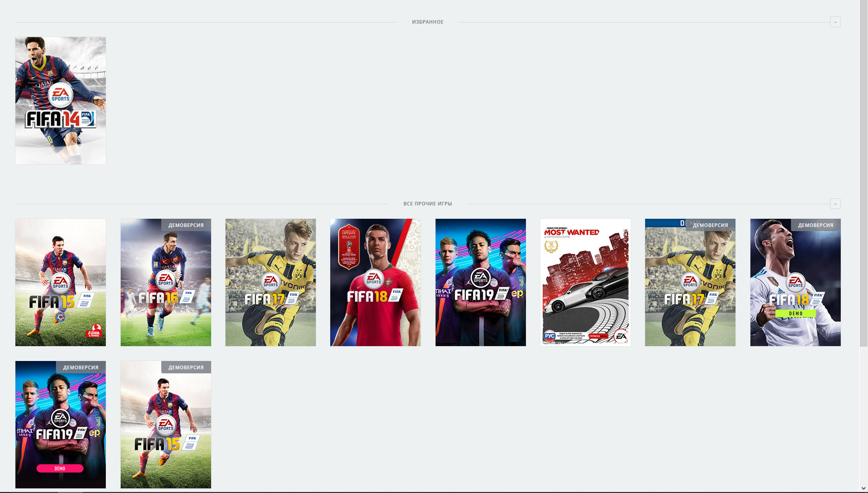Open the FIFA 15 tile with the ДЕМОВЕРСИЯ badge
The image size is (868, 493).
[x=166, y=425]
